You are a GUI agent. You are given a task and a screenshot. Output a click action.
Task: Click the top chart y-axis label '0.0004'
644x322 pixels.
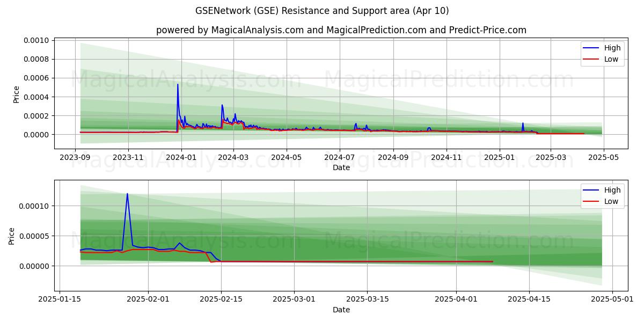point(37,97)
